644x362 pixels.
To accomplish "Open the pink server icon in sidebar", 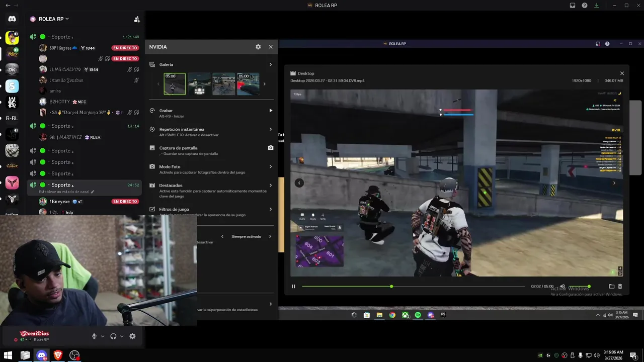I will 12,183.
